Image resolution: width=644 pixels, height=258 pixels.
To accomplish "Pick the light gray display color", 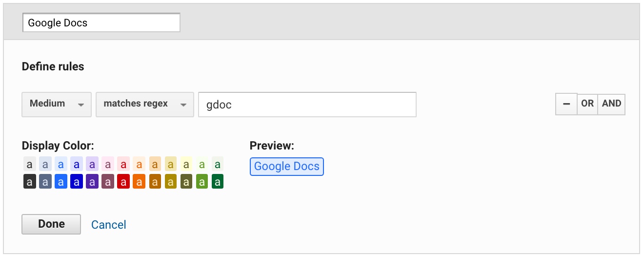I will point(29,164).
